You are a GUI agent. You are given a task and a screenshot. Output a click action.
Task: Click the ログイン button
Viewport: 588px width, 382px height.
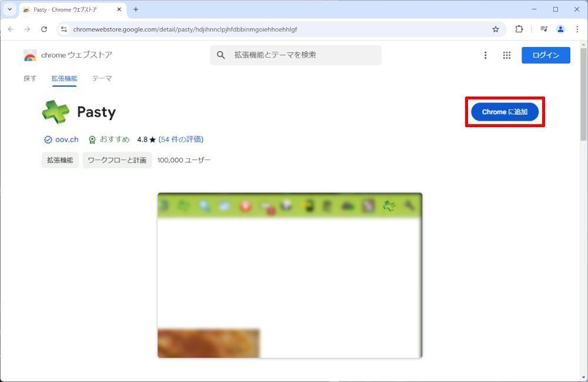pyautogui.click(x=546, y=55)
